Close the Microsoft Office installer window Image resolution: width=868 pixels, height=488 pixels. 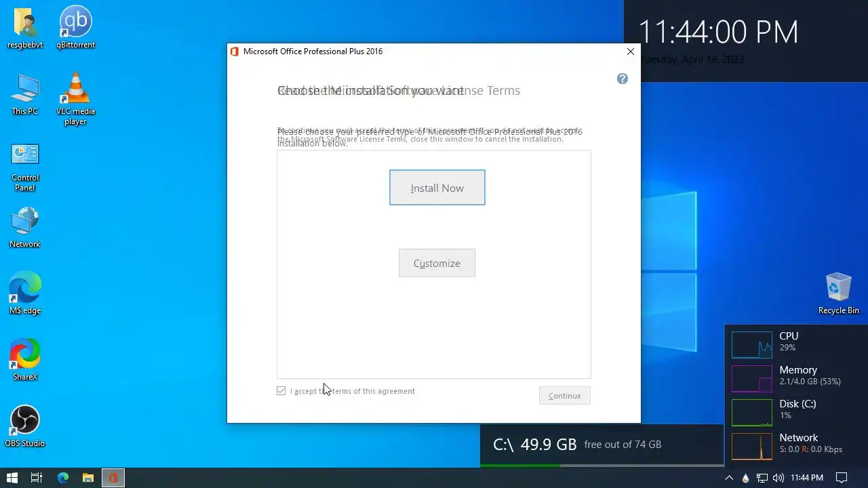point(630,52)
